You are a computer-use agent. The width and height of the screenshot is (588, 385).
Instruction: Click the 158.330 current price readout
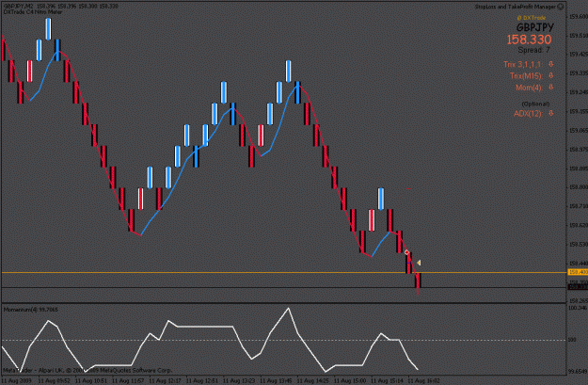click(529, 40)
